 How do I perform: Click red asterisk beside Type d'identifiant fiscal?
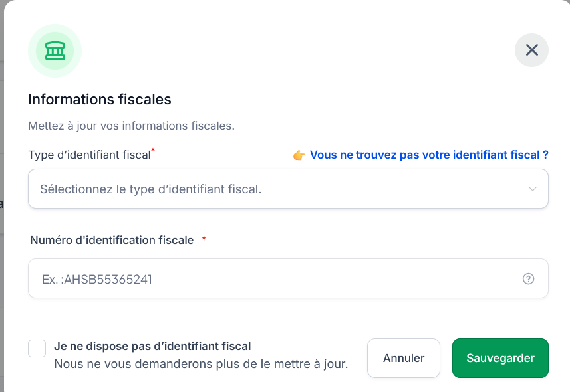point(153,150)
